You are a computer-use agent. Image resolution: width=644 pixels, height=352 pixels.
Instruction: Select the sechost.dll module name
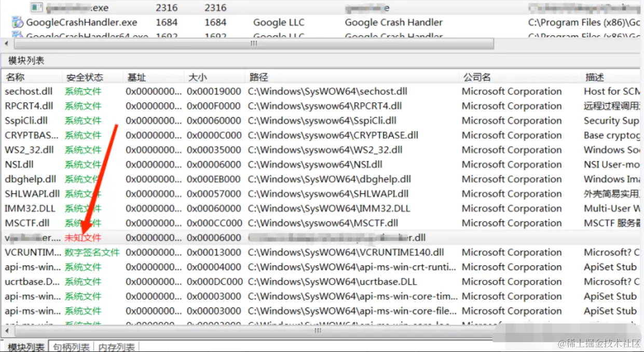point(29,91)
